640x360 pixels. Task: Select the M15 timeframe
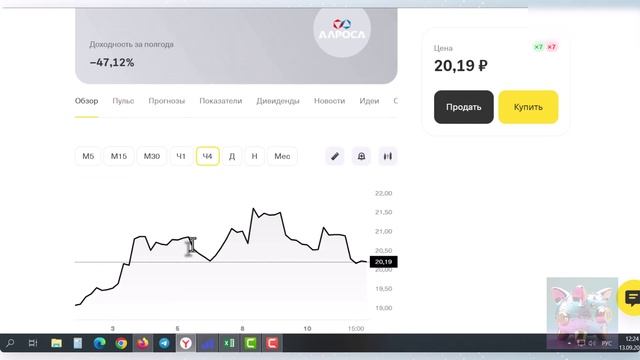pos(119,156)
